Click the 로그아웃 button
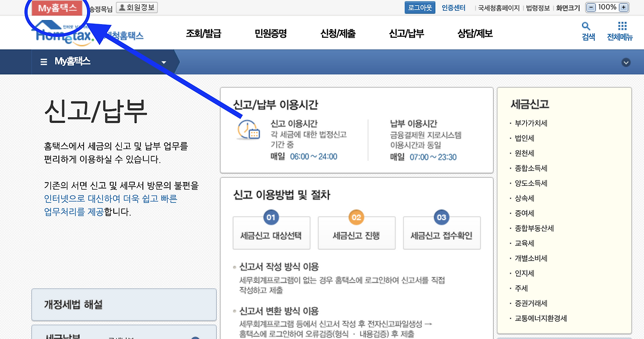644x339 pixels. point(420,7)
